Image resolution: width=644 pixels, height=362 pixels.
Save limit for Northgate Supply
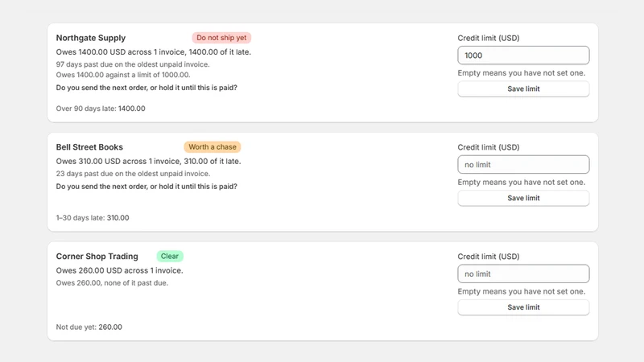[523, 89]
